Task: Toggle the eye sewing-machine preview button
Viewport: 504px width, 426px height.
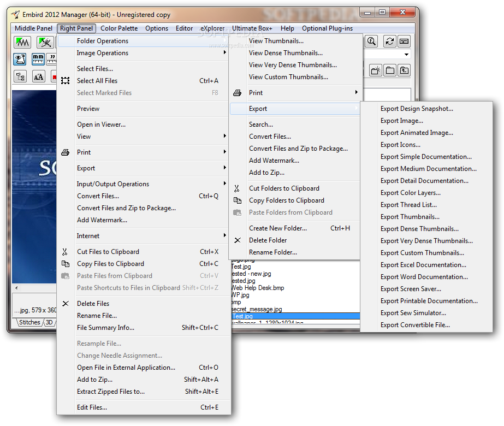Action: coord(20,59)
